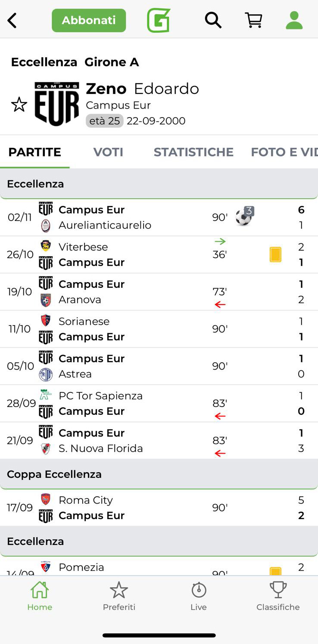Tap the green G logo

click(159, 20)
